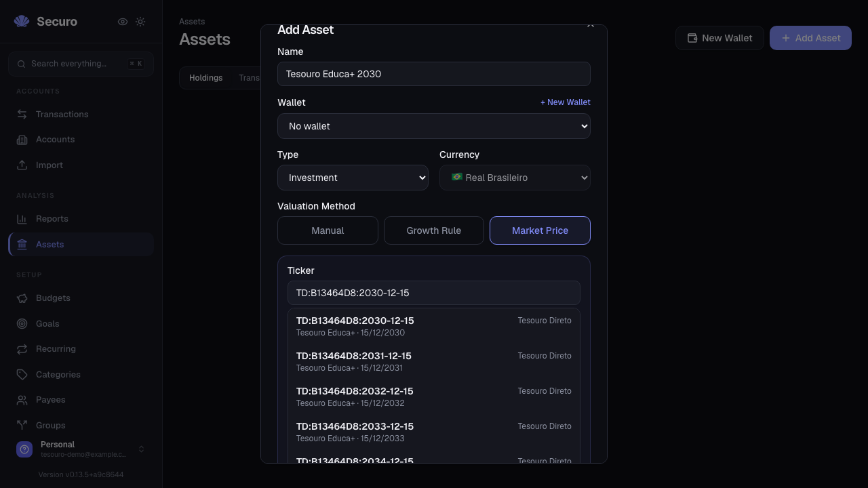The height and width of the screenshot is (488, 868).
Task: Choose Manual valuation method
Action: click(x=328, y=230)
